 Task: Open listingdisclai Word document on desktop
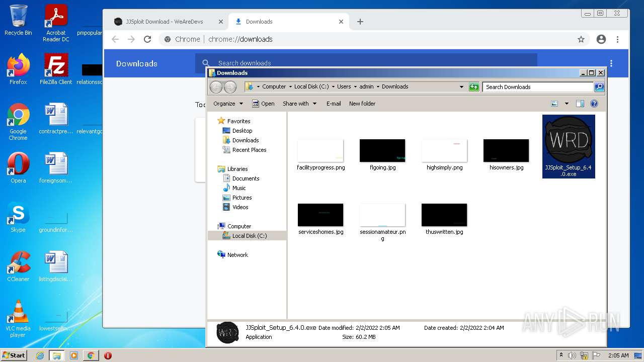point(56,266)
